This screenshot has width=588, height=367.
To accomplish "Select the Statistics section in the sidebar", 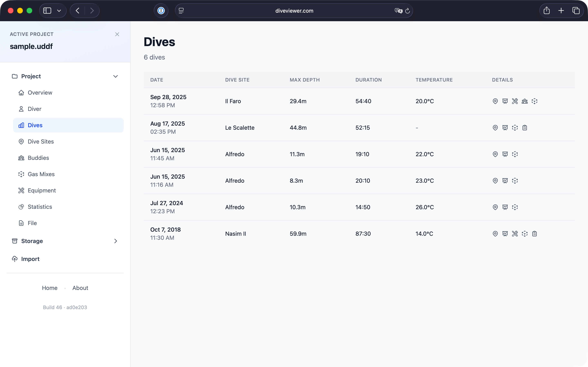I will (40, 207).
